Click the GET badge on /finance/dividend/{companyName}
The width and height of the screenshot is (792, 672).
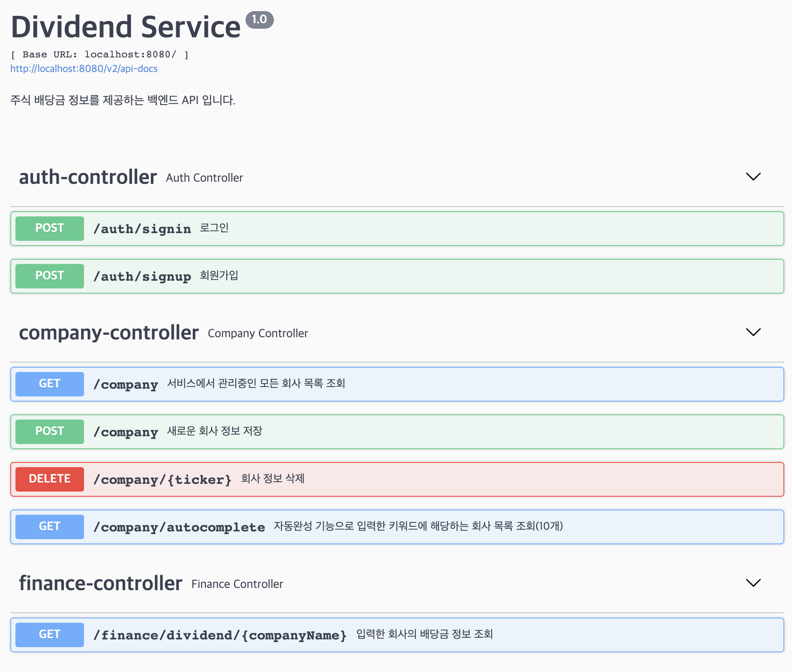(x=49, y=635)
